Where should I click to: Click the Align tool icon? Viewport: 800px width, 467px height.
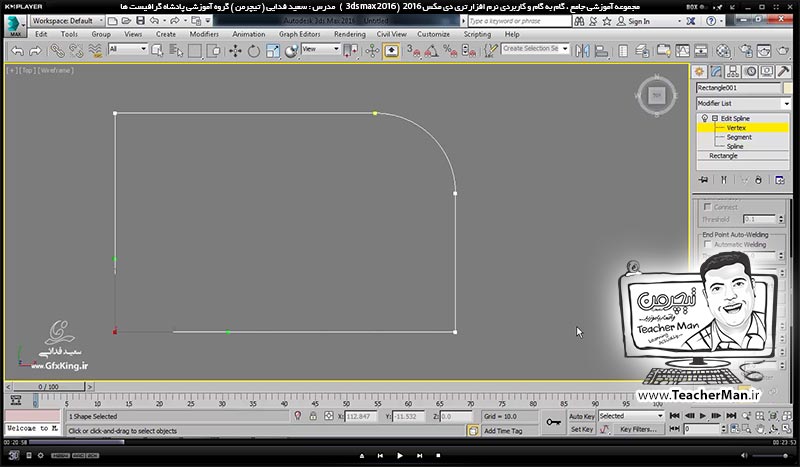(602, 51)
